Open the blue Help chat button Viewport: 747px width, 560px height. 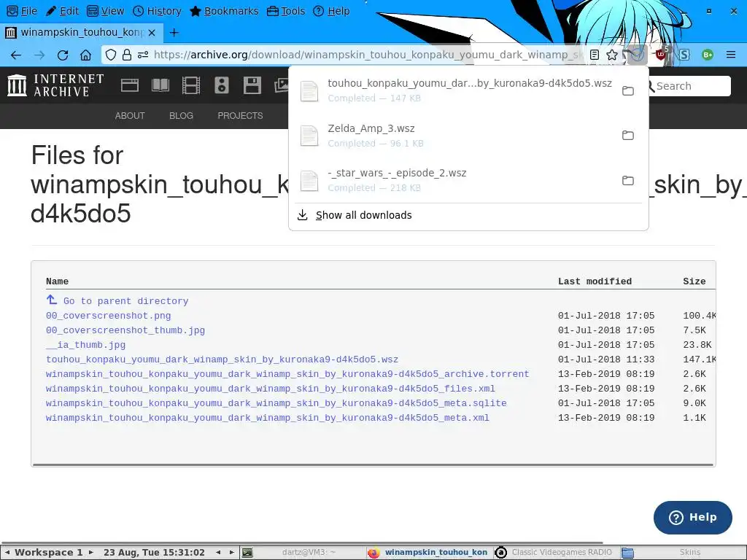tap(693, 517)
